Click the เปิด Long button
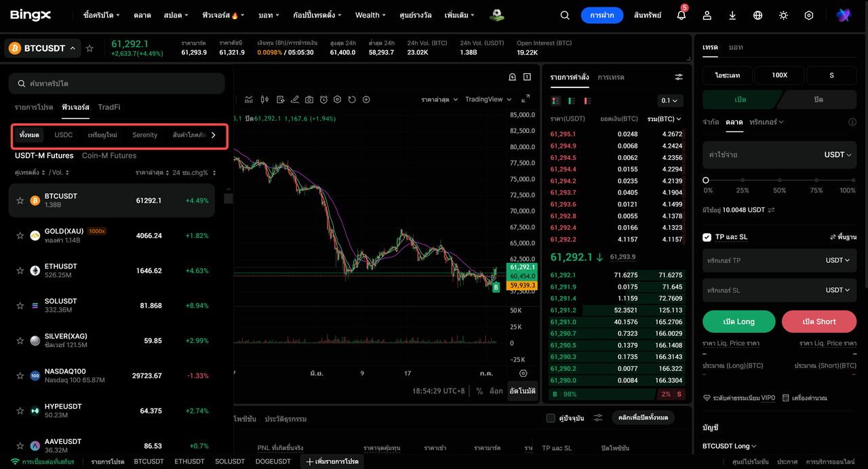868x469 pixels. tap(739, 321)
